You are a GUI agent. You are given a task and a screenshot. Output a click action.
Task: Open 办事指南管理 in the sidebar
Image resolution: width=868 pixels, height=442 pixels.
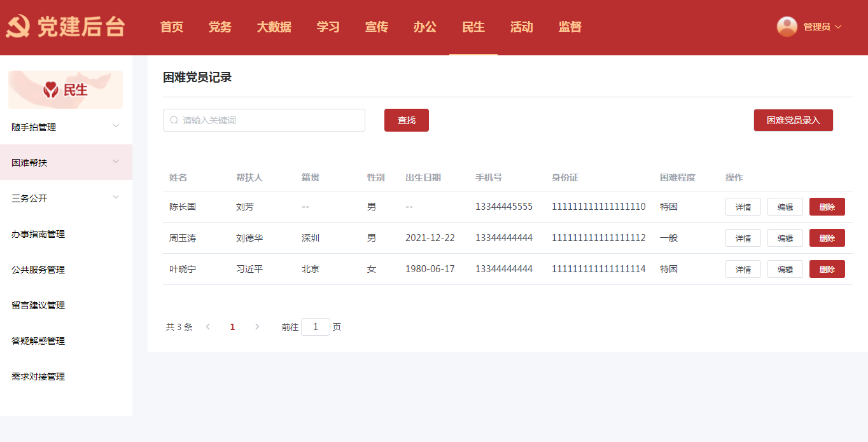tap(38, 234)
